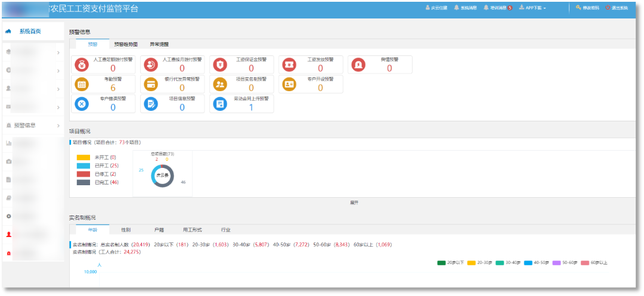Click the 项目实名制预警 people icon
The height and width of the screenshot is (296, 644).
coord(220,84)
